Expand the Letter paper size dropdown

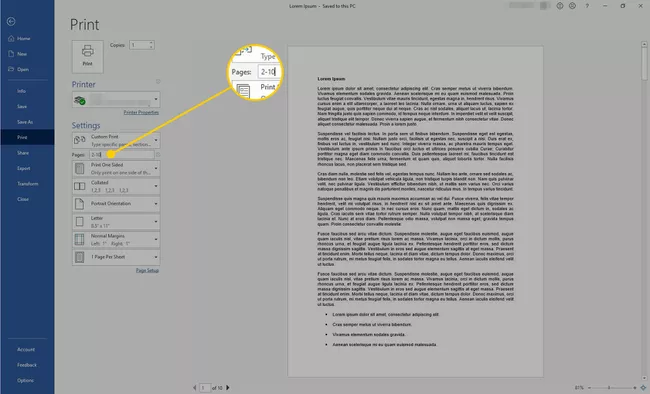pos(116,222)
